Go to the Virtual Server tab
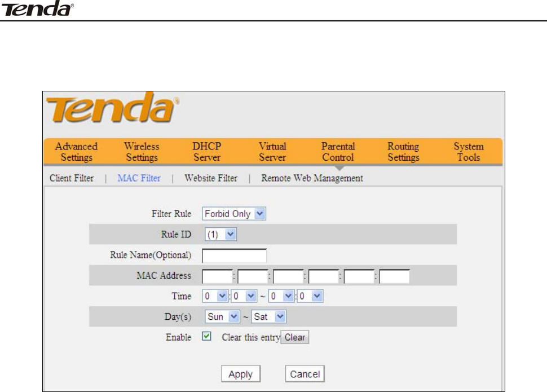This screenshot has height=392, width=547. click(272, 152)
